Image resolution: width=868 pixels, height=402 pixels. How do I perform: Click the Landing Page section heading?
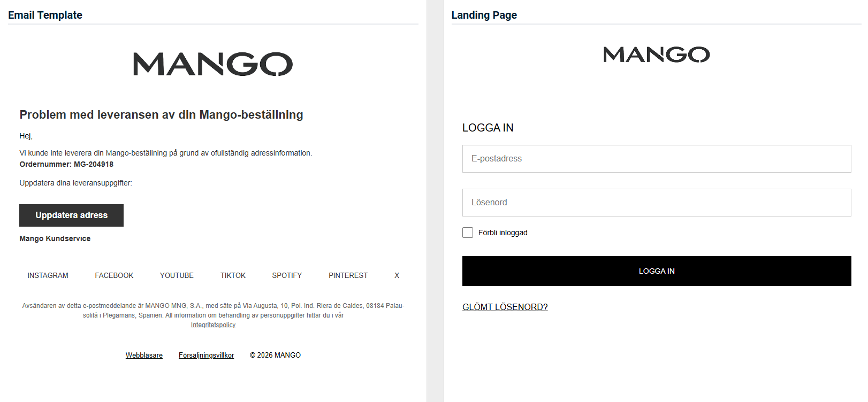click(484, 15)
